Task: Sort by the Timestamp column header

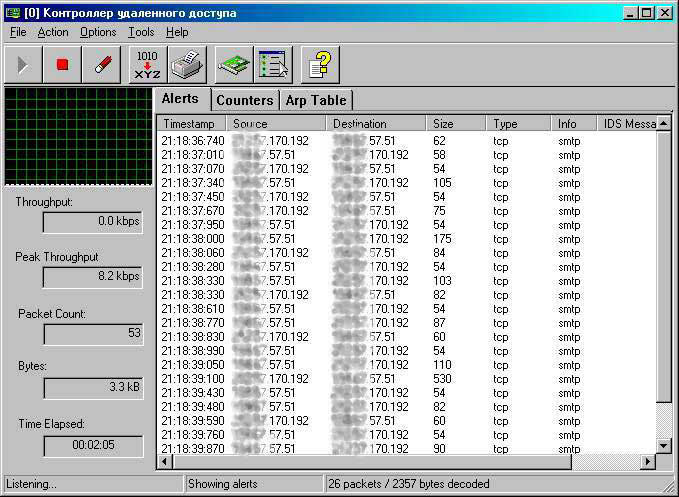Action: pyautogui.click(x=191, y=124)
